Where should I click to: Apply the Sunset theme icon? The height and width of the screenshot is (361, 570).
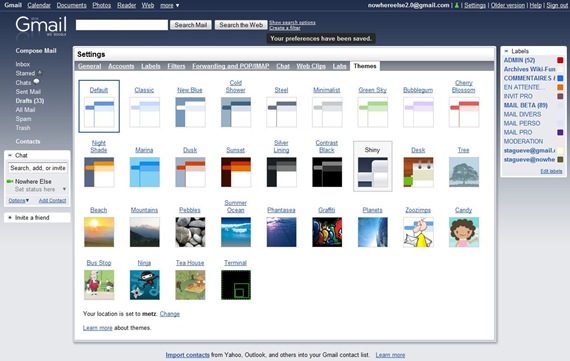(236, 172)
